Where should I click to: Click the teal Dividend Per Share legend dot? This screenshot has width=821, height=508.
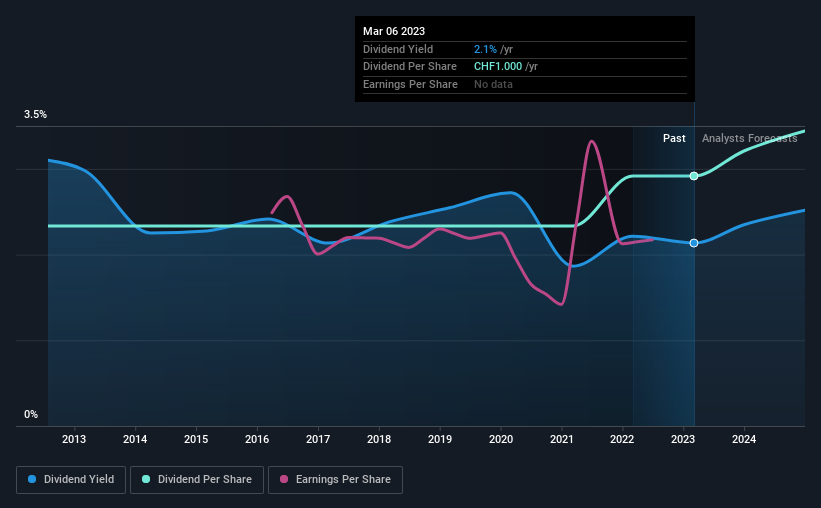coord(146,479)
